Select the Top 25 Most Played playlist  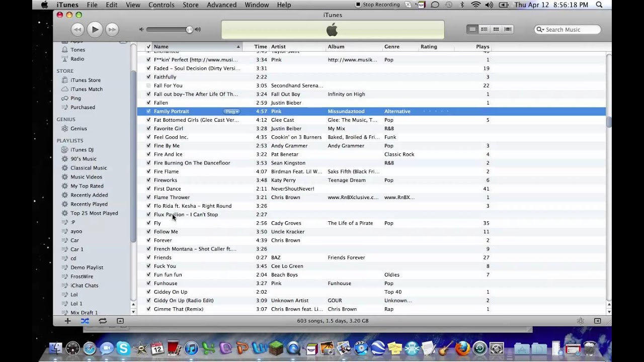coord(94,213)
